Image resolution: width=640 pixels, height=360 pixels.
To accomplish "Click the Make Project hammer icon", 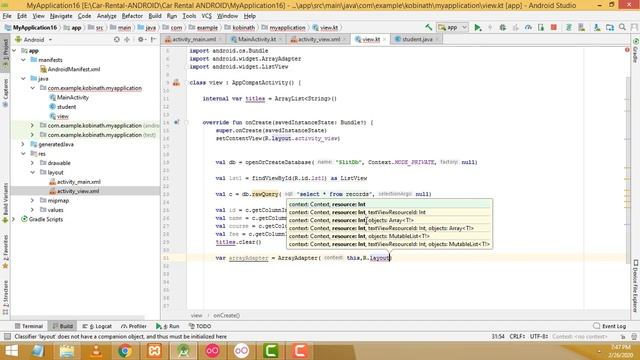I will 428,27.
